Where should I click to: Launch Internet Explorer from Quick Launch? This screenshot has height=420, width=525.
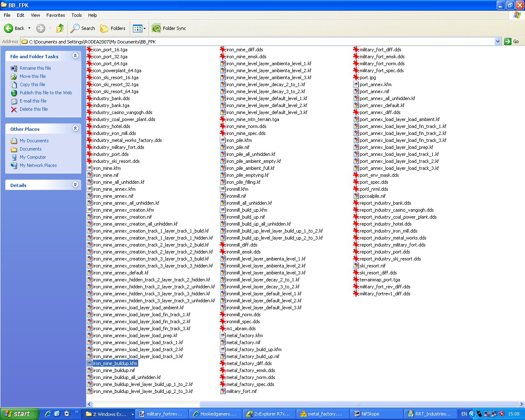[48, 414]
